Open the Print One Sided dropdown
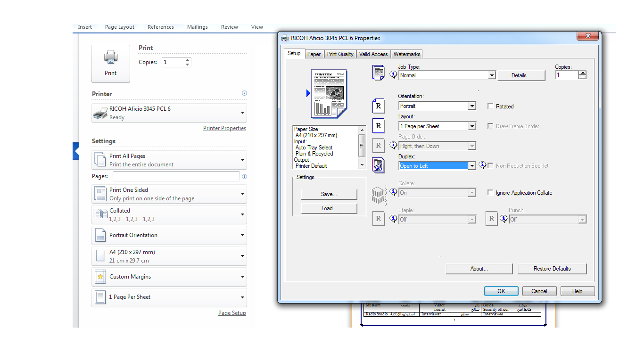 pyautogui.click(x=169, y=194)
